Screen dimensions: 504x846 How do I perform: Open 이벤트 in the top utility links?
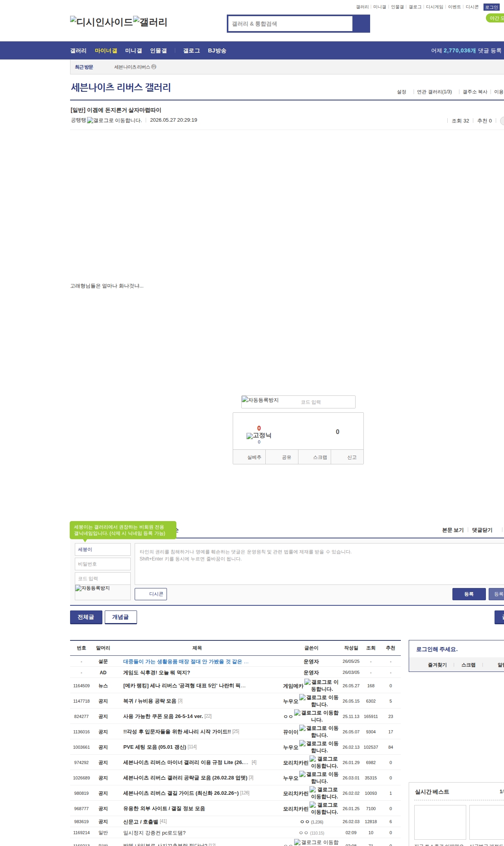point(454,7)
